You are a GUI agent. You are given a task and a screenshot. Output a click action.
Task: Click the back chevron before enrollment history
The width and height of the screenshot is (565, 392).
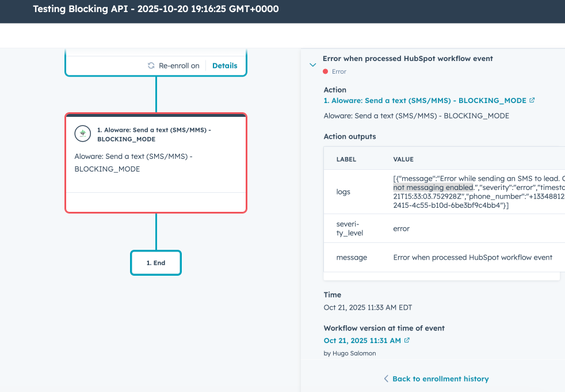coord(386,379)
